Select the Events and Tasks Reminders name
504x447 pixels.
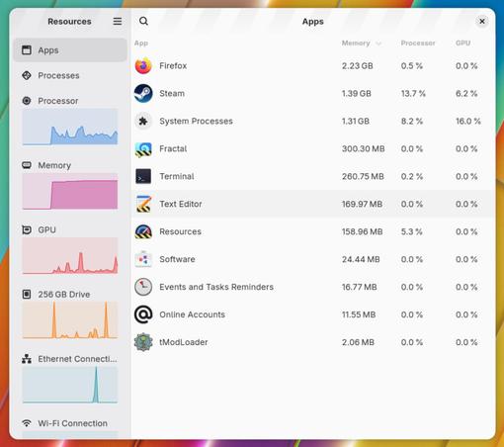click(x=216, y=287)
